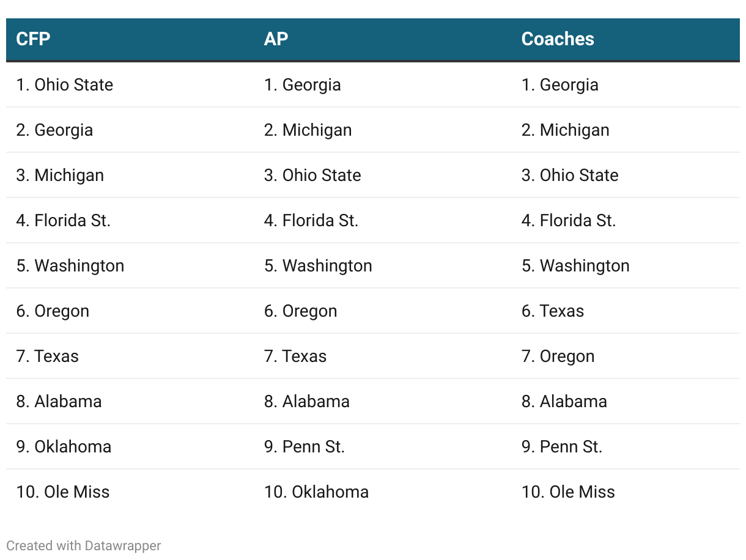Select 8. Alabama in the AP column
The height and width of the screenshot is (560, 746).
(x=307, y=401)
